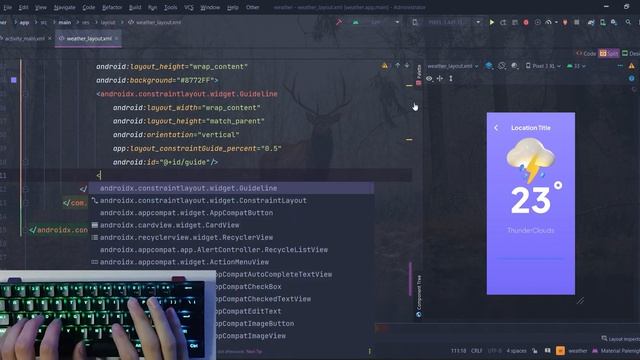Open the Refactor menu

[x=112, y=7]
